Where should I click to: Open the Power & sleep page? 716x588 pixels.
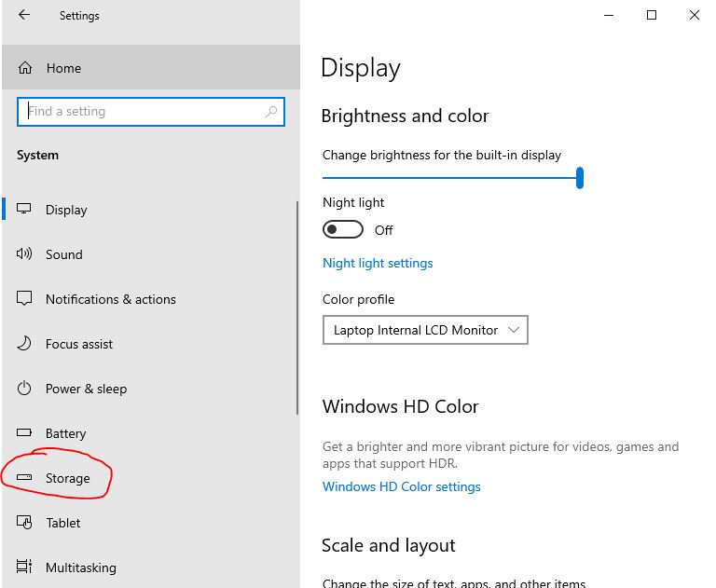[150, 389]
